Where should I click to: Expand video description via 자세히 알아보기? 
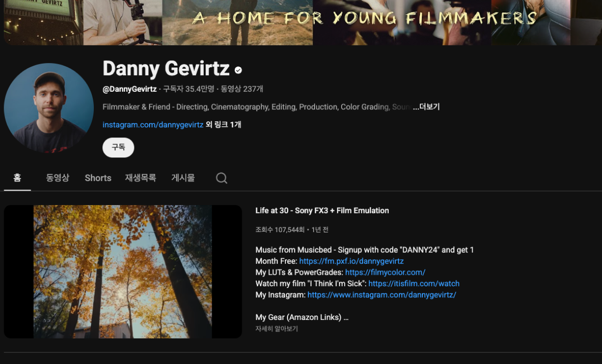coord(276,329)
